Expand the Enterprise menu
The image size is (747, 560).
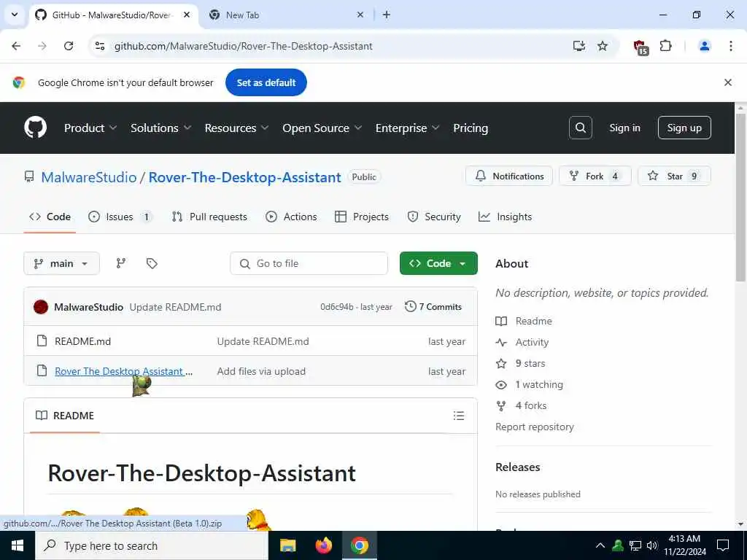tap(408, 128)
